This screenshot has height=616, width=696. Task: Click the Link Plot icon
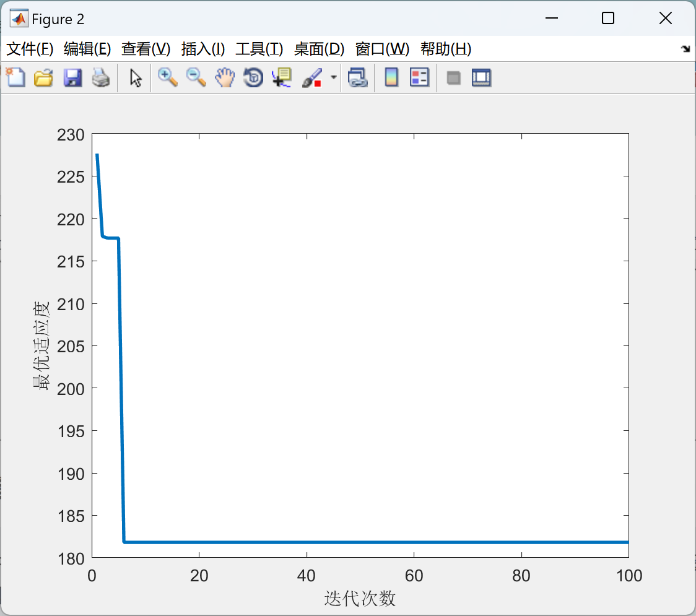coord(358,77)
